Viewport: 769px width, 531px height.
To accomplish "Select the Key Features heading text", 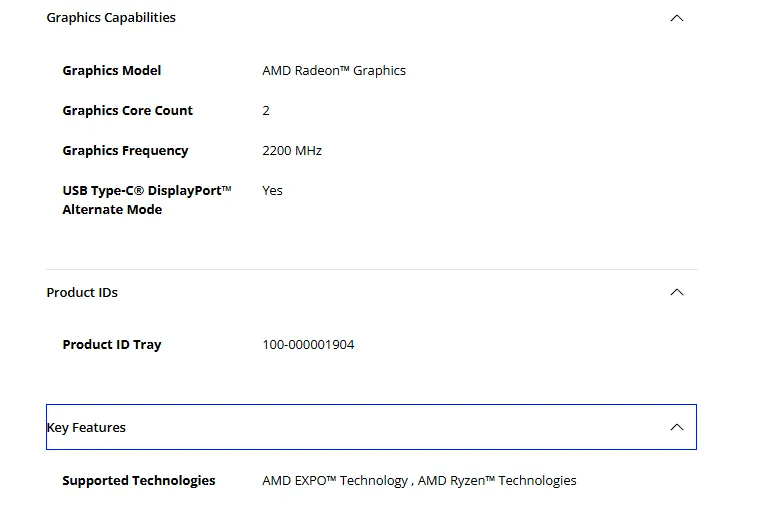I will coord(87,428).
